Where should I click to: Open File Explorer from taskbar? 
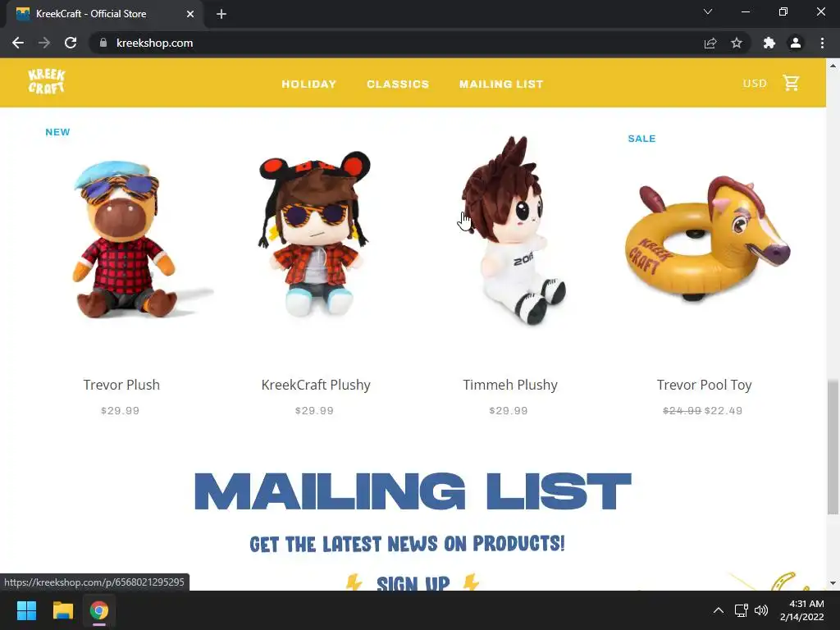click(x=62, y=610)
